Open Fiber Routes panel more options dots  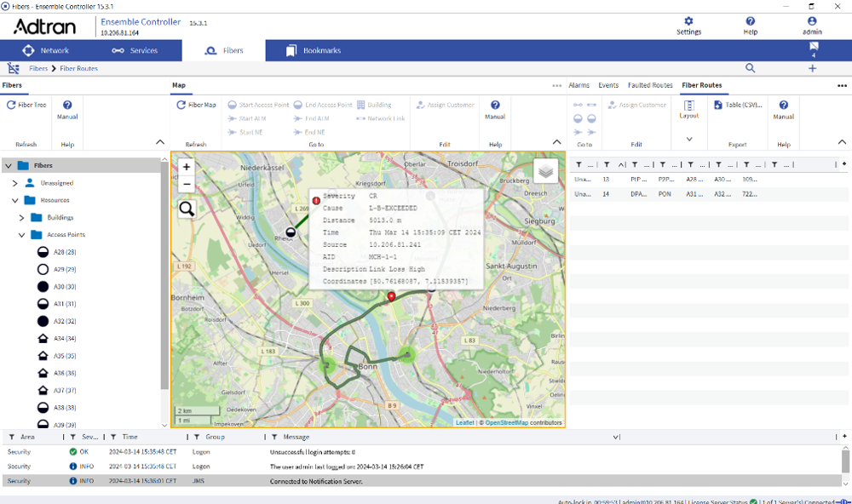[843, 86]
